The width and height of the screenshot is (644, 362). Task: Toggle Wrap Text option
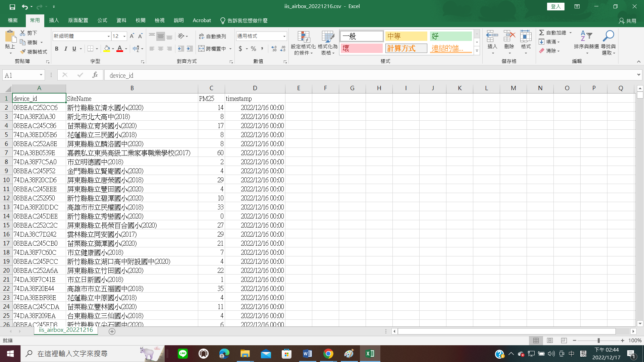(x=212, y=36)
